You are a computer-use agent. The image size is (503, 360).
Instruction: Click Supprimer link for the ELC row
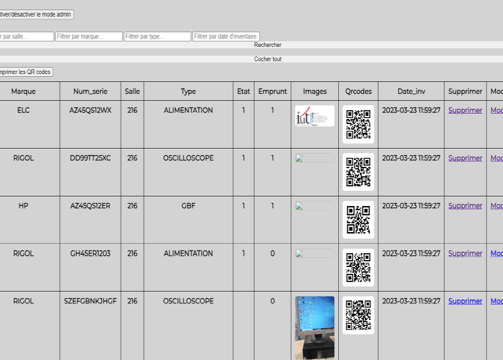(x=465, y=110)
